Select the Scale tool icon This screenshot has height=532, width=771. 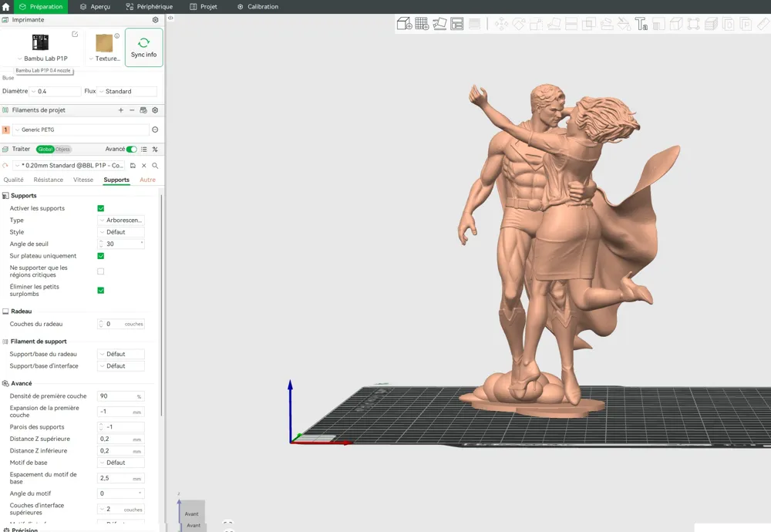tap(536, 24)
